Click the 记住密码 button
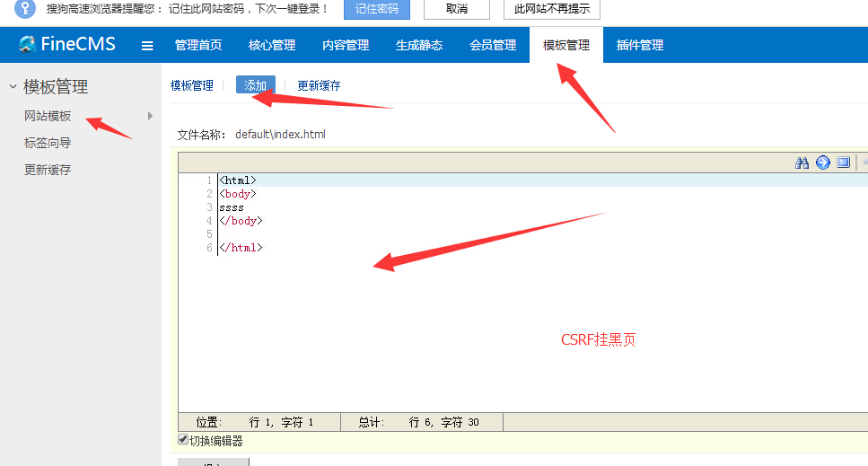The image size is (868, 466). coord(377,9)
